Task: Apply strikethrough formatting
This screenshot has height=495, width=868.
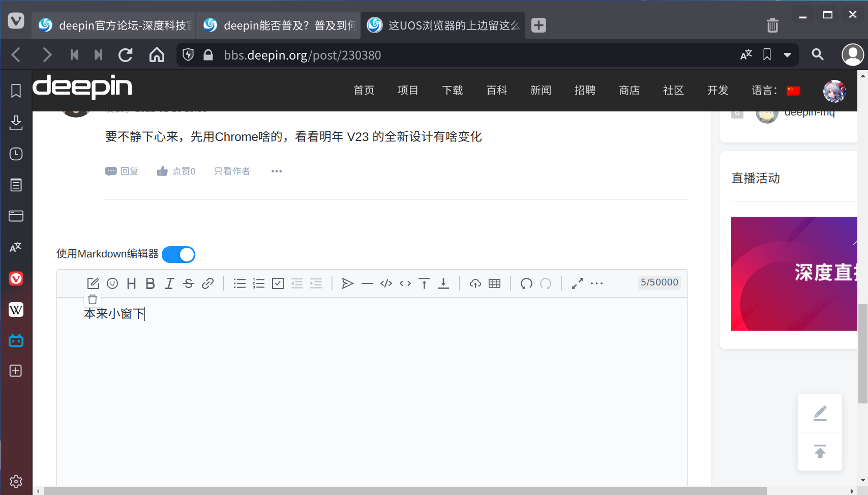Action: pyautogui.click(x=189, y=283)
